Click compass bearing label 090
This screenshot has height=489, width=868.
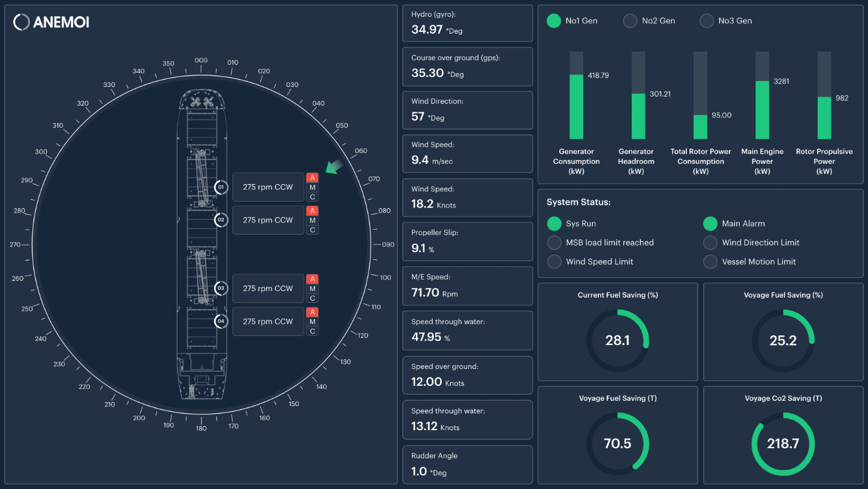coord(388,245)
